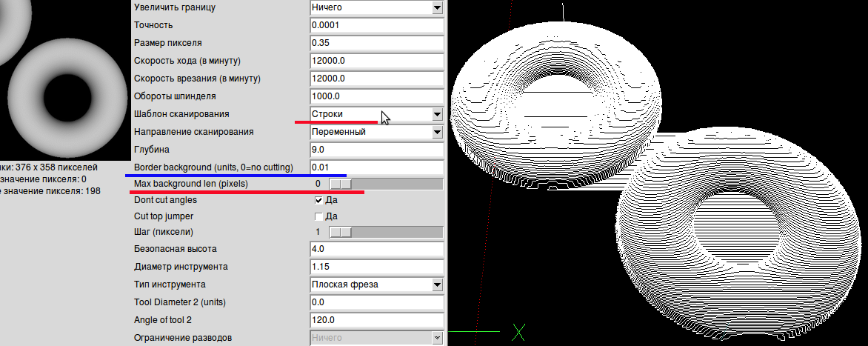Click the Точность input field
Viewport: 868px width, 346px height.
(377, 25)
